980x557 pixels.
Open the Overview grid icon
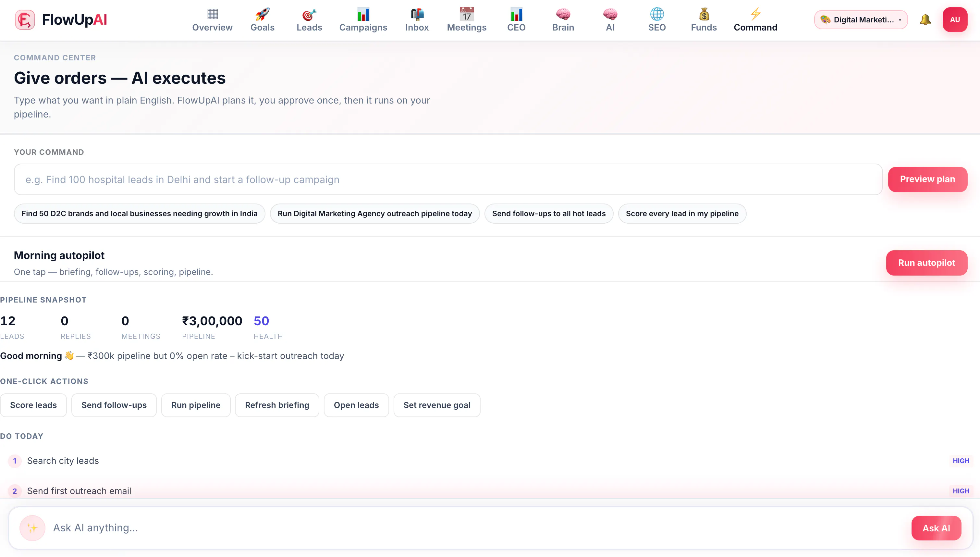[x=212, y=14]
